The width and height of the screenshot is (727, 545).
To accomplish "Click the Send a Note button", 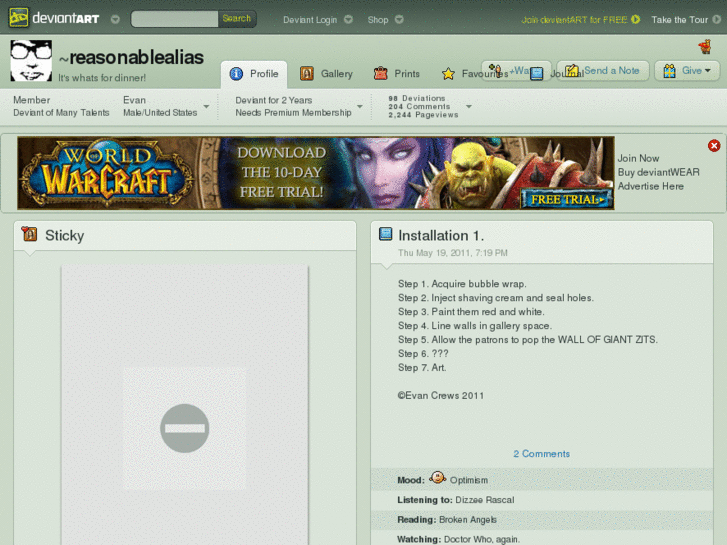I will (603, 71).
